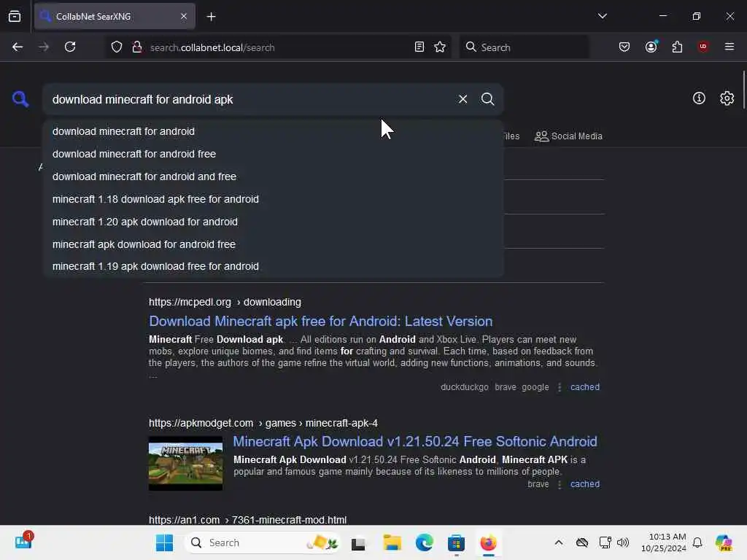This screenshot has height=560, width=747.
Task: Open the clock showing 10:13 AM
Action: pos(664,542)
